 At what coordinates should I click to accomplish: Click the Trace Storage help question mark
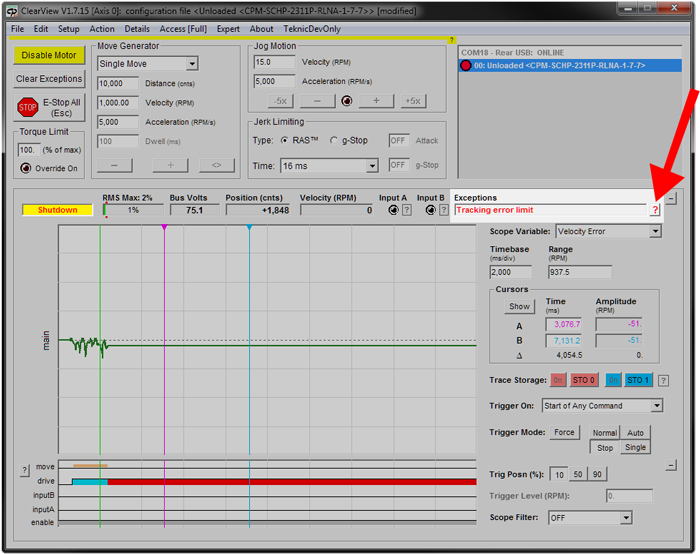[x=663, y=380]
